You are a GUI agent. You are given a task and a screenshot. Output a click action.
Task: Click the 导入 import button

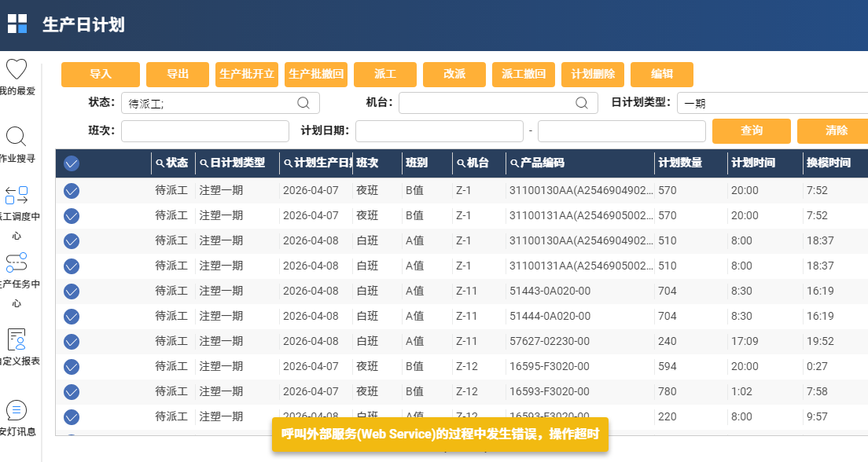[101, 75]
